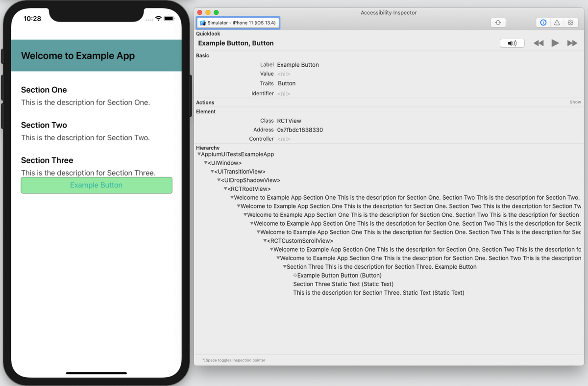Click Section Two heading in simulator
This screenshot has width=588, height=386.
(44, 125)
